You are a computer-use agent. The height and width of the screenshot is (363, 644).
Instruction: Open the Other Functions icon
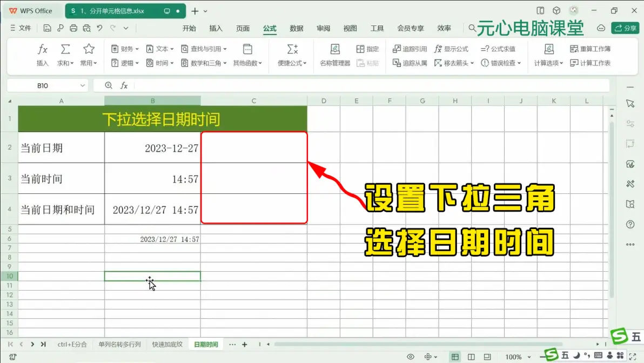point(247,50)
